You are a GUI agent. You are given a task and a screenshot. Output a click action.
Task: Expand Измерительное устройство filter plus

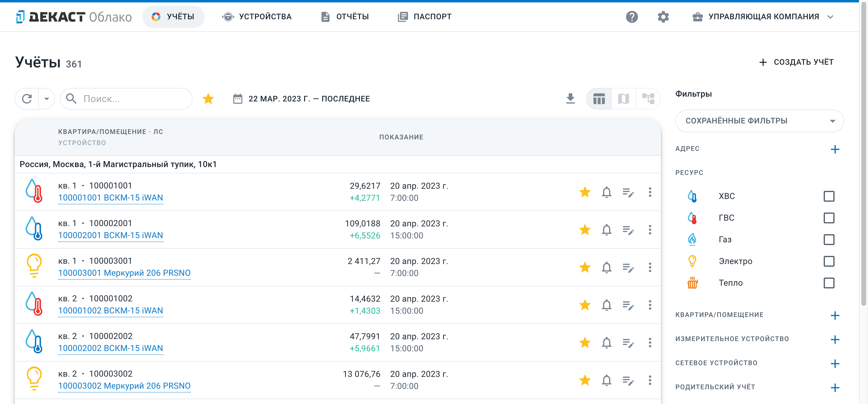coord(835,339)
